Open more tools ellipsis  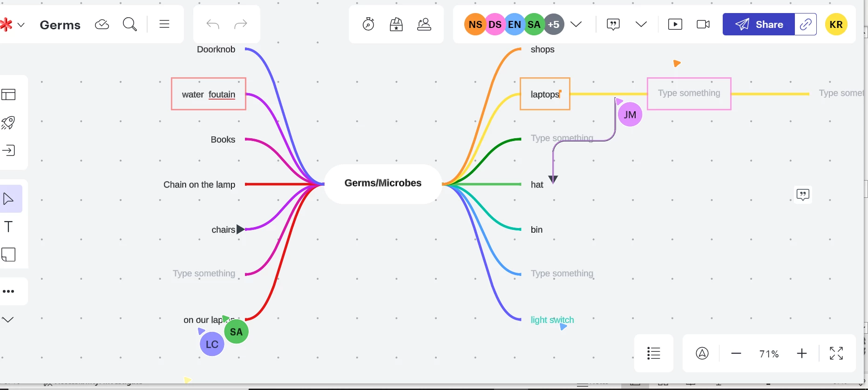(8, 292)
